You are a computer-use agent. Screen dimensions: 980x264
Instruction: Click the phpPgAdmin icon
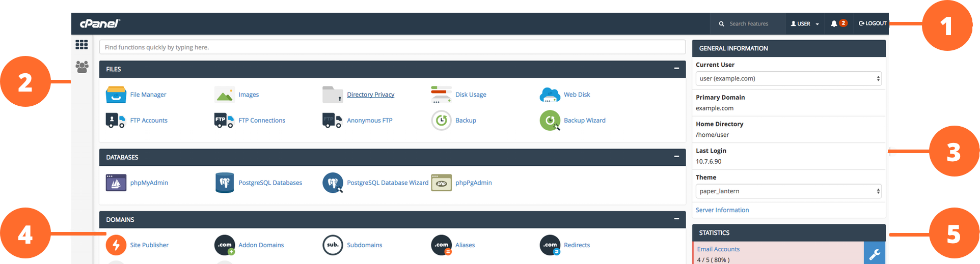[442, 183]
